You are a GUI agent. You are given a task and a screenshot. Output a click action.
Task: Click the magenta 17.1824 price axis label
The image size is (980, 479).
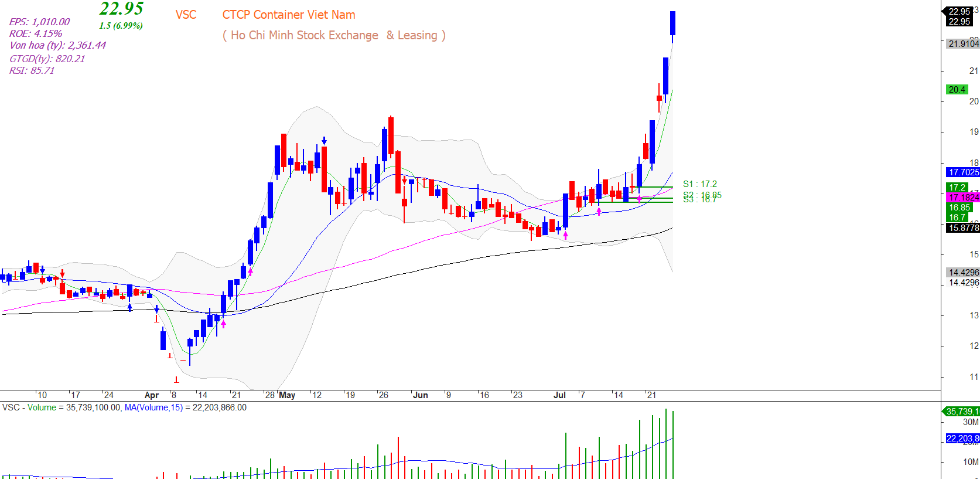pos(963,198)
